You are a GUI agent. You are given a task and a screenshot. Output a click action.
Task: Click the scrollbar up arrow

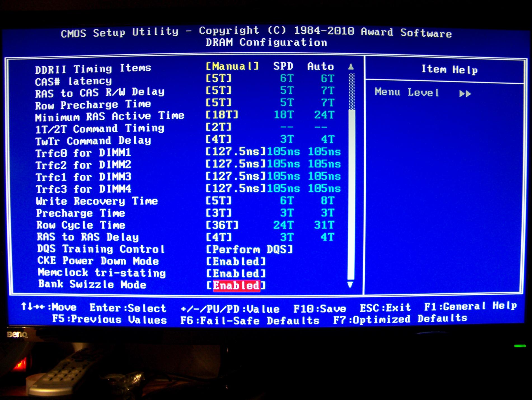coord(351,67)
